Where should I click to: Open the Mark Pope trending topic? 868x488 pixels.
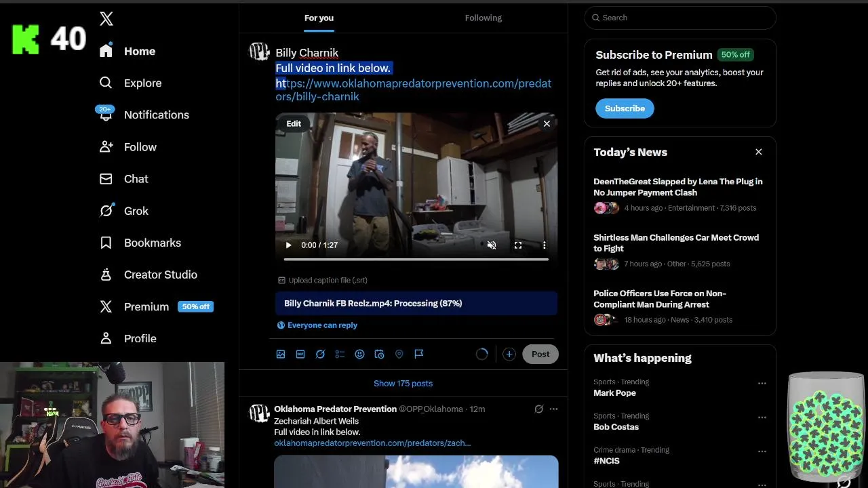click(x=614, y=393)
